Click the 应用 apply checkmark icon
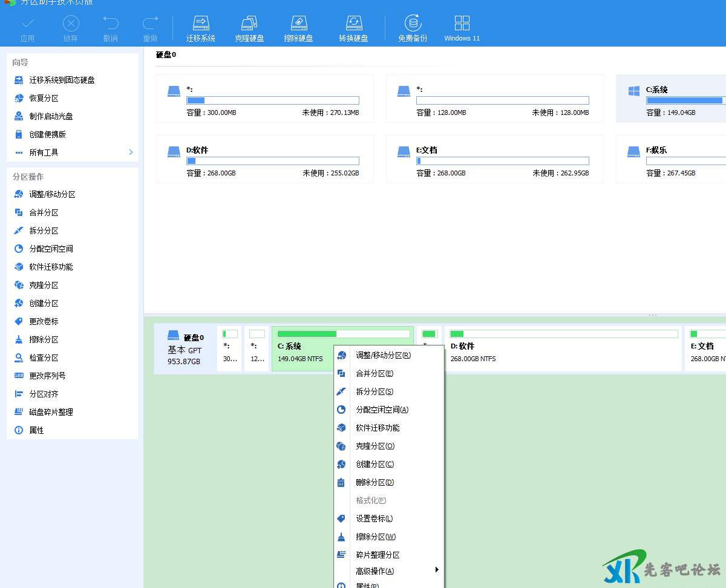726x588 pixels. [27, 24]
